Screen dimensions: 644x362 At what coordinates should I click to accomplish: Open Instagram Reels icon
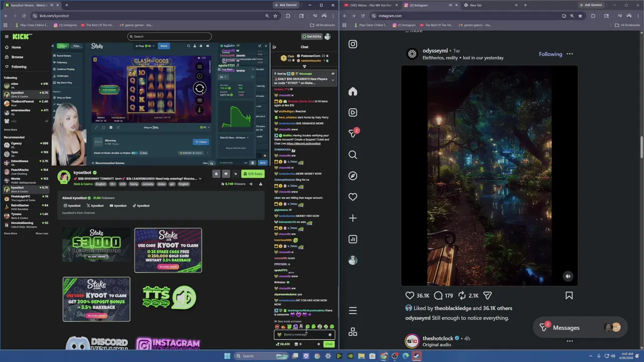coord(353,113)
